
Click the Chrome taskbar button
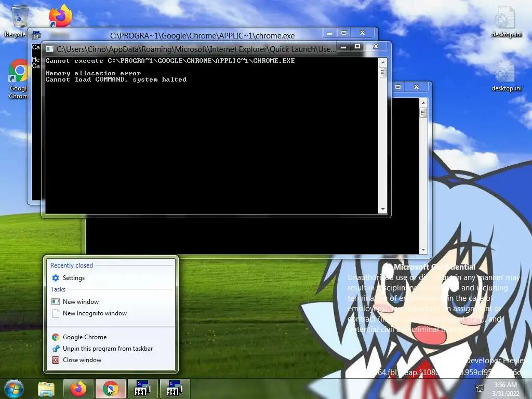click(x=111, y=389)
